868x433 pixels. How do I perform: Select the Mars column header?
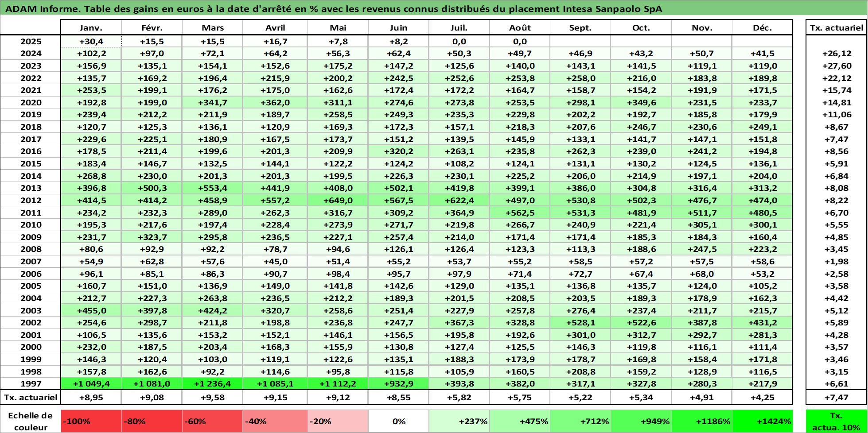click(213, 27)
